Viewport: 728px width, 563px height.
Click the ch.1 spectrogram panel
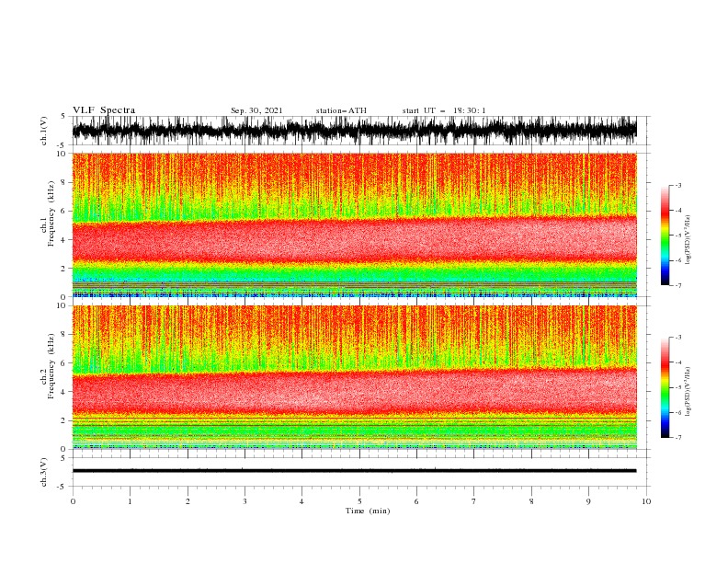pos(354,224)
